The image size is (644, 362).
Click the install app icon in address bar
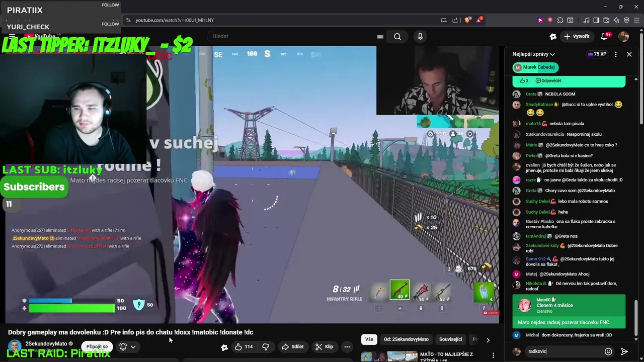click(x=444, y=20)
